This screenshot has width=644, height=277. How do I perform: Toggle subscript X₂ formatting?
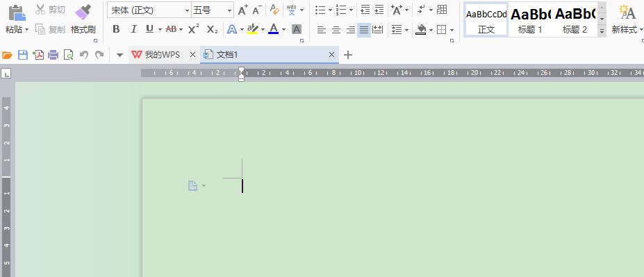pyautogui.click(x=212, y=29)
